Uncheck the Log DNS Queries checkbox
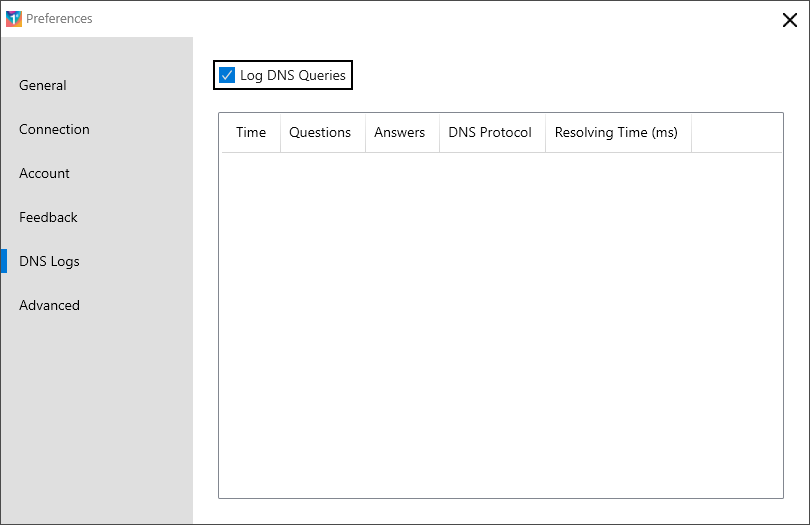810x525 pixels. pyautogui.click(x=227, y=75)
